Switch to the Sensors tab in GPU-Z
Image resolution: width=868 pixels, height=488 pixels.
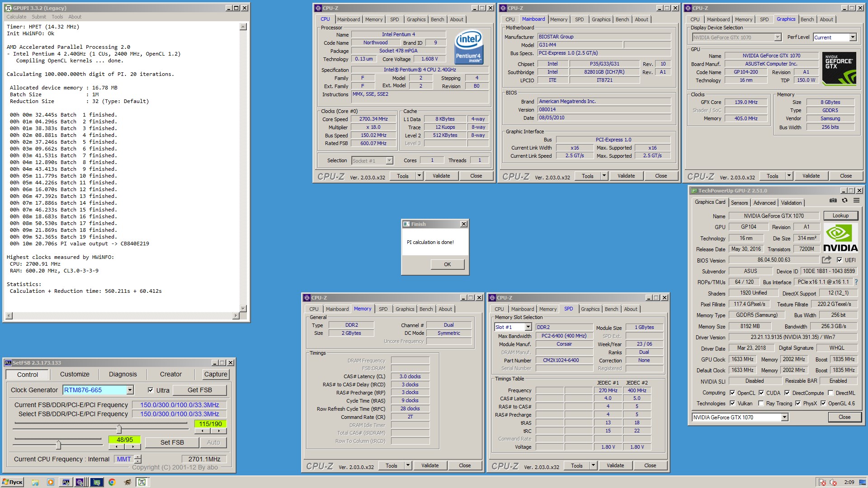[x=739, y=203]
